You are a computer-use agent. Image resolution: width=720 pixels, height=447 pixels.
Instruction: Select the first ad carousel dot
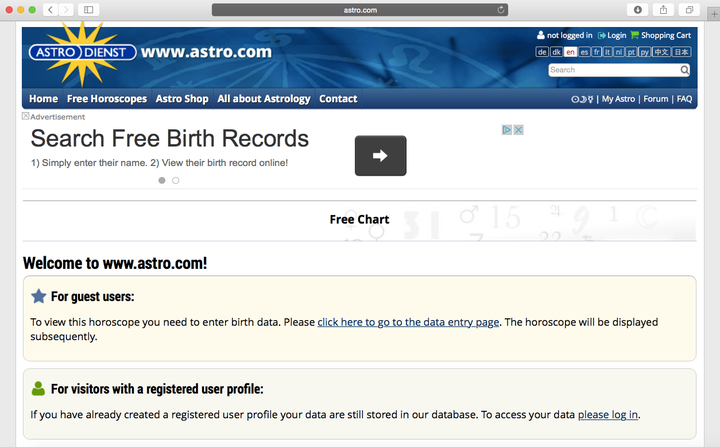(x=162, y=181)
